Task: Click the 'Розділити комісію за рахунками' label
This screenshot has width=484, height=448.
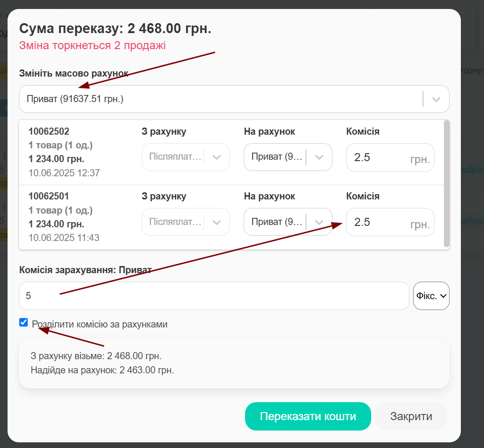Action: tap(100, 325)
